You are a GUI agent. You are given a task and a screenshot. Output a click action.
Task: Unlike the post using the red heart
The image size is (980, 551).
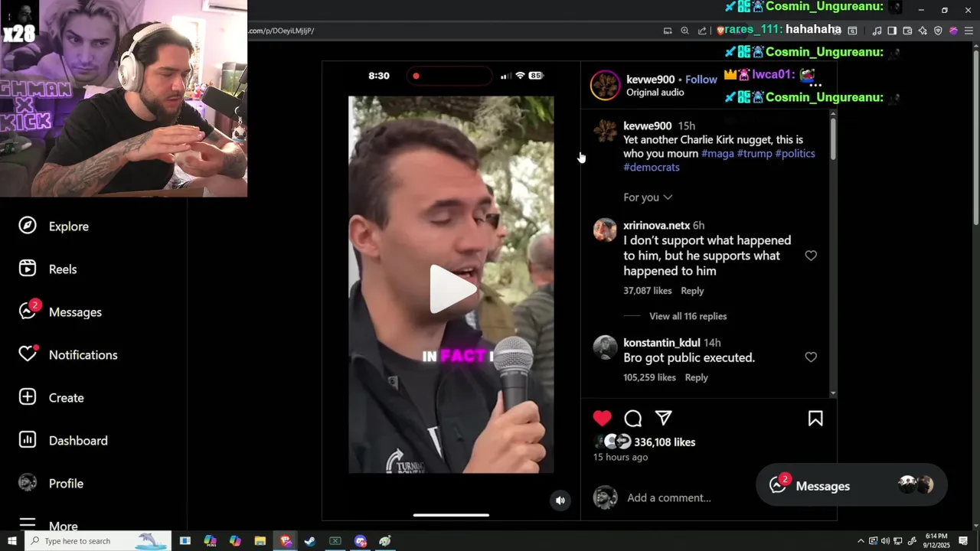coord(603,419)
